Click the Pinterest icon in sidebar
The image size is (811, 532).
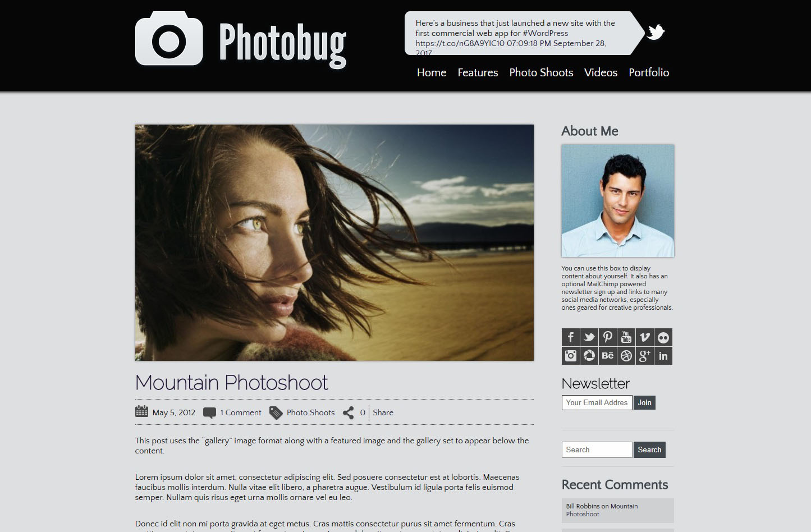tap(607, 337)
